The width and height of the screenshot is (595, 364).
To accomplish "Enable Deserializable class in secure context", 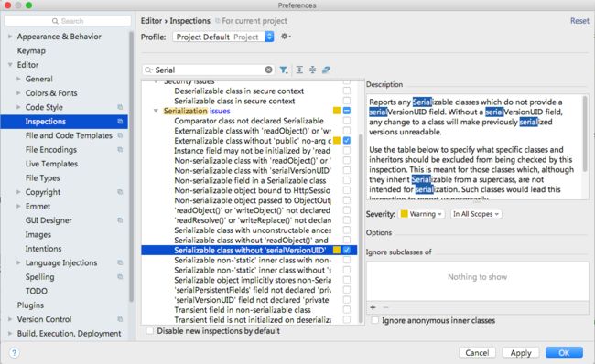I will [347, 91].
